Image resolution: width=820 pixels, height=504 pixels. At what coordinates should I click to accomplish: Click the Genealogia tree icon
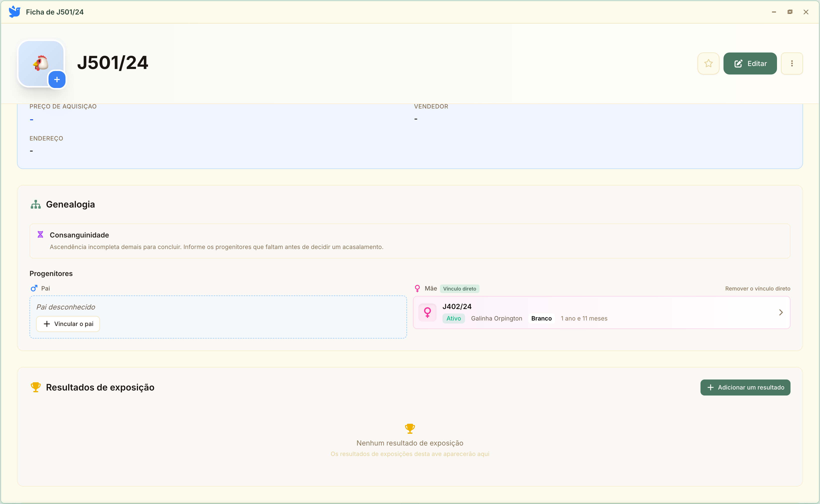36,204
